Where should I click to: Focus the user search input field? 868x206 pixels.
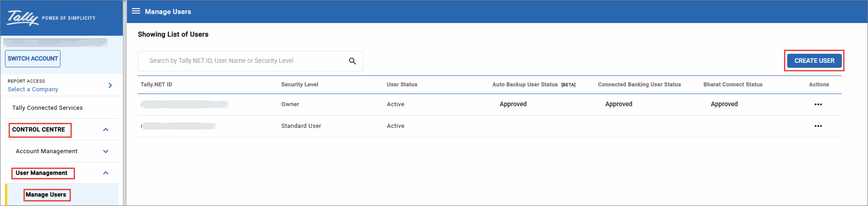(244, 61)
